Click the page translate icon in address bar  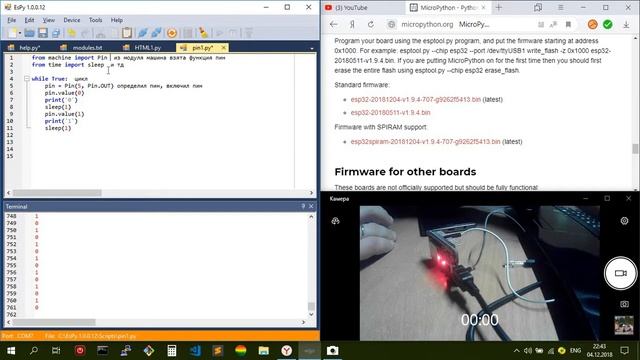553,24
